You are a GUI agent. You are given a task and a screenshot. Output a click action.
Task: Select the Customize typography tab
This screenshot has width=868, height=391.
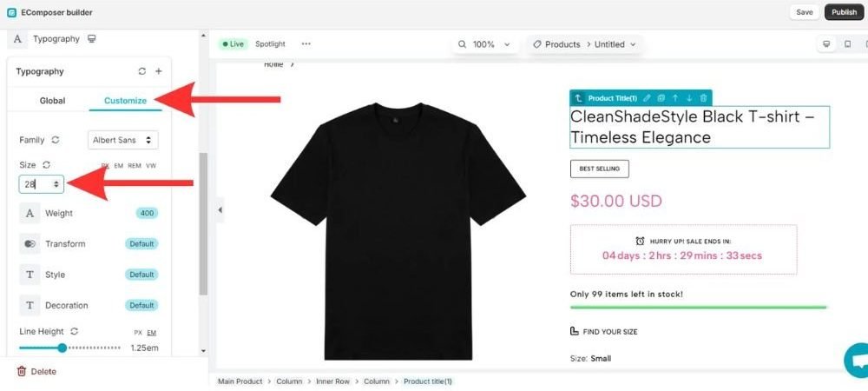point(125,101)
